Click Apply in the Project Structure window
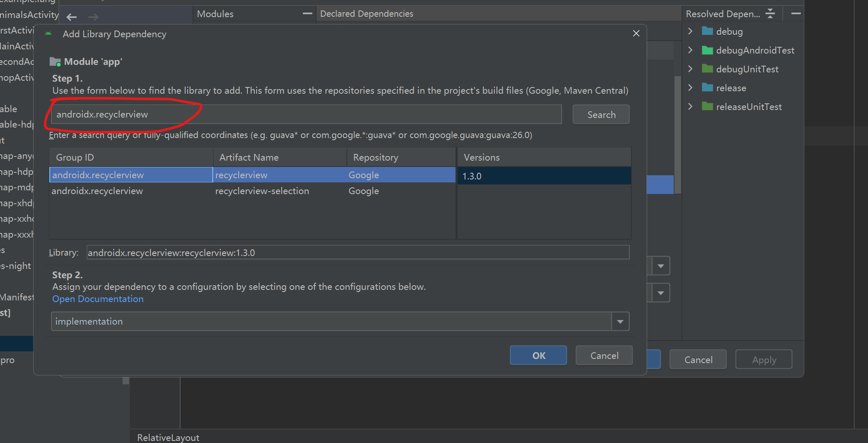 (x=764, y=359)
